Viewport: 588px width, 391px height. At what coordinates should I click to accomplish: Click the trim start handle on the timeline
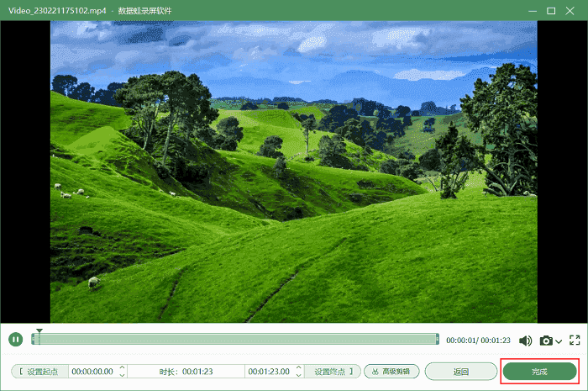click(x=33, y=339)
